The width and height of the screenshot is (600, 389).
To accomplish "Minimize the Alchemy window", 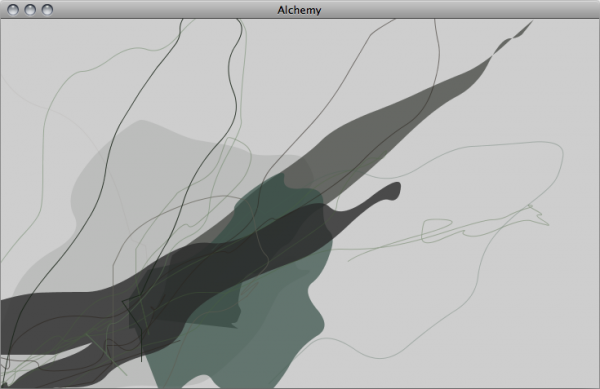I will click(x=30, y=10).
